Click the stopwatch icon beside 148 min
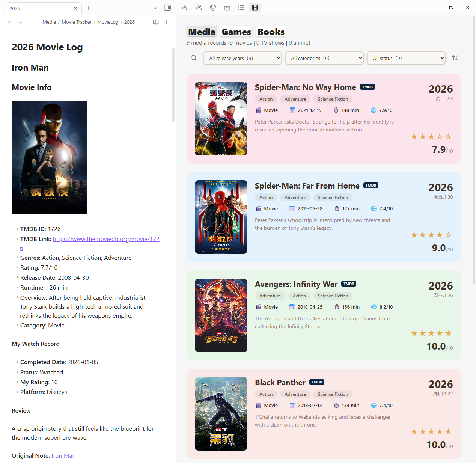 pos(336,110)
